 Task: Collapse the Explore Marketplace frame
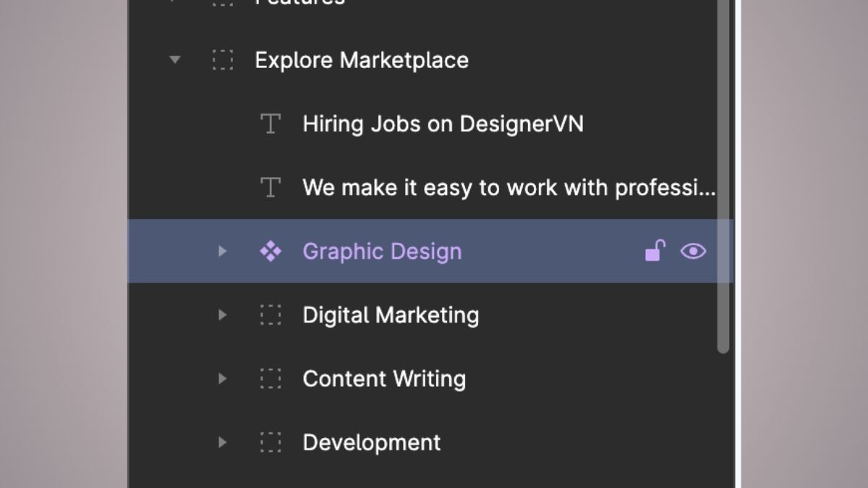tap(174, 60)
